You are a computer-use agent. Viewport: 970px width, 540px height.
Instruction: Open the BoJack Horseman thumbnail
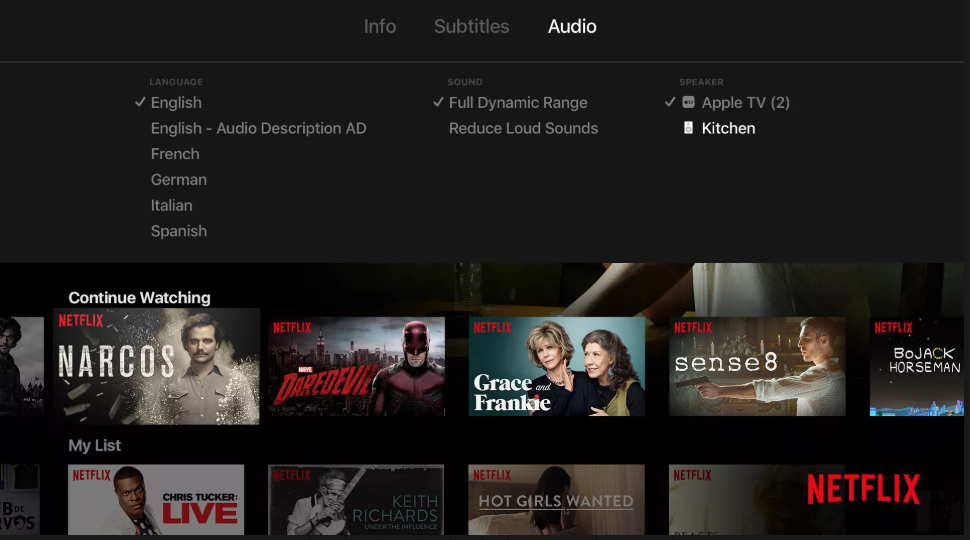tap(917, 366)
